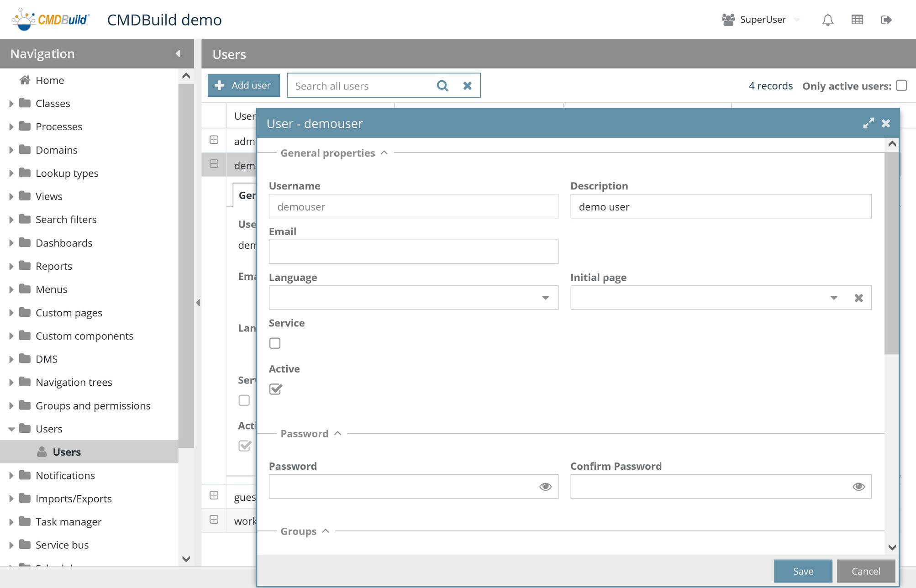The width and height of the screenshot is (916, 588).
Task: Open the Language dropdown
Action: (545, 298)
